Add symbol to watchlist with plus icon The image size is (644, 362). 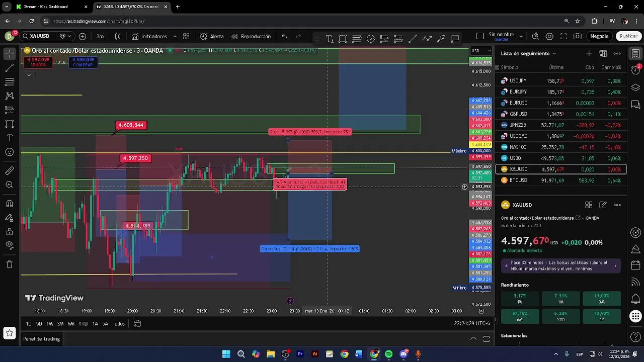coord(589,53)
